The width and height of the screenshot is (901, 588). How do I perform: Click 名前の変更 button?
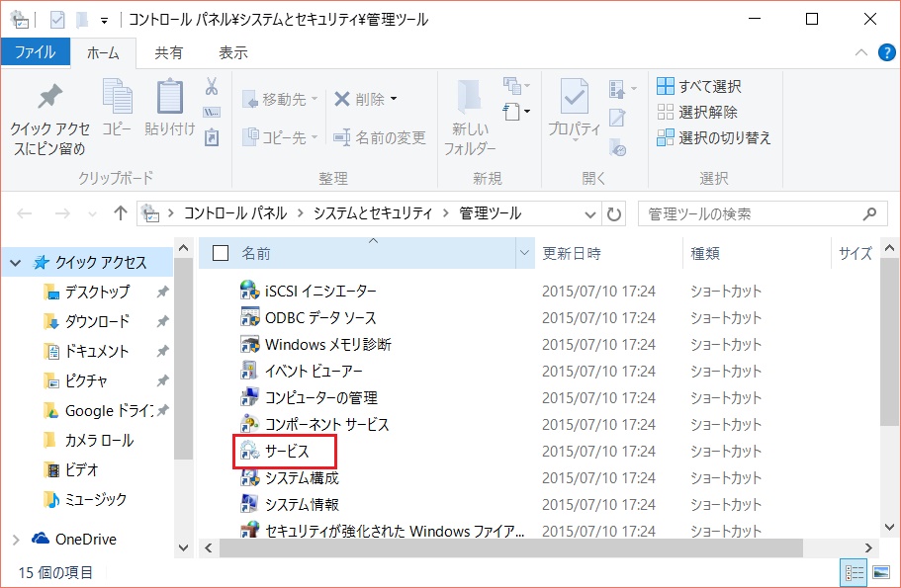coord(380,137)
